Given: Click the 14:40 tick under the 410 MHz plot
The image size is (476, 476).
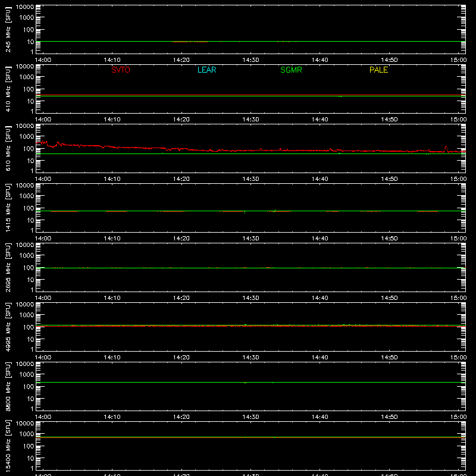Looking at the screenshot, I should click(x=320, y=120).
